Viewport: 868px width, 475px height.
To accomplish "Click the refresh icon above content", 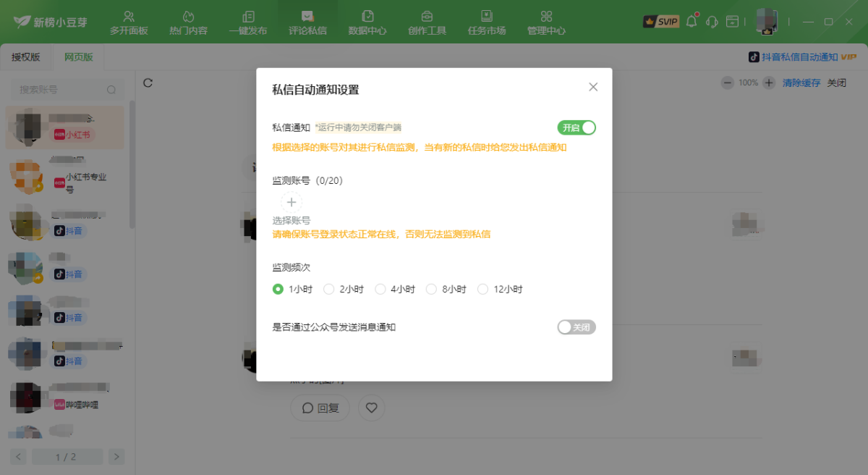I will point(148,83).
